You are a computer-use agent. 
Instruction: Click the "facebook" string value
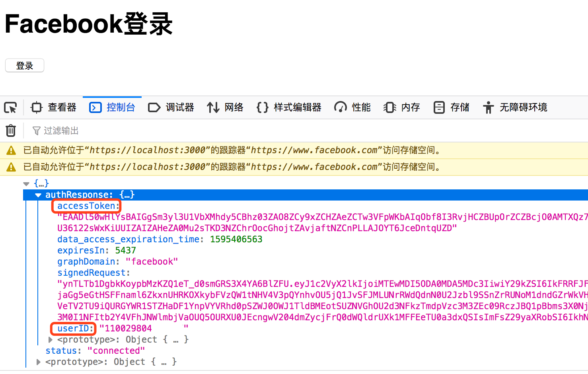coord(152,262)
